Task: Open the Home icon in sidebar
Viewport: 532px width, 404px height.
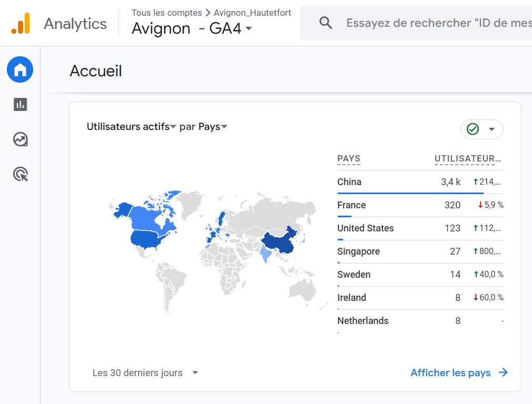Action: coord(20,69)
